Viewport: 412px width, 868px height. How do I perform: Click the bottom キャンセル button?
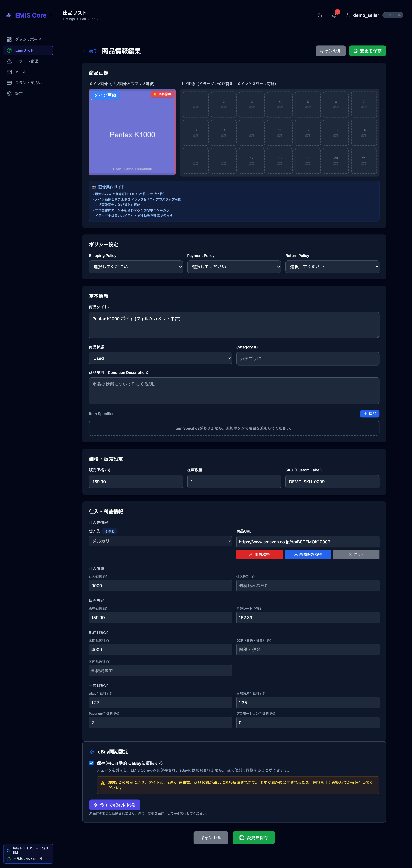(211, 838)
